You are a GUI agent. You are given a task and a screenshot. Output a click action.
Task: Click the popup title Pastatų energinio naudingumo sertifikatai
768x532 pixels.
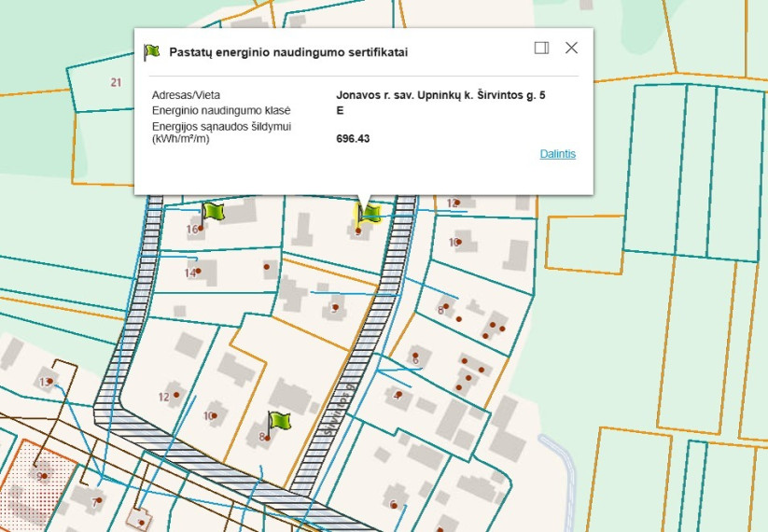point(288,52)
